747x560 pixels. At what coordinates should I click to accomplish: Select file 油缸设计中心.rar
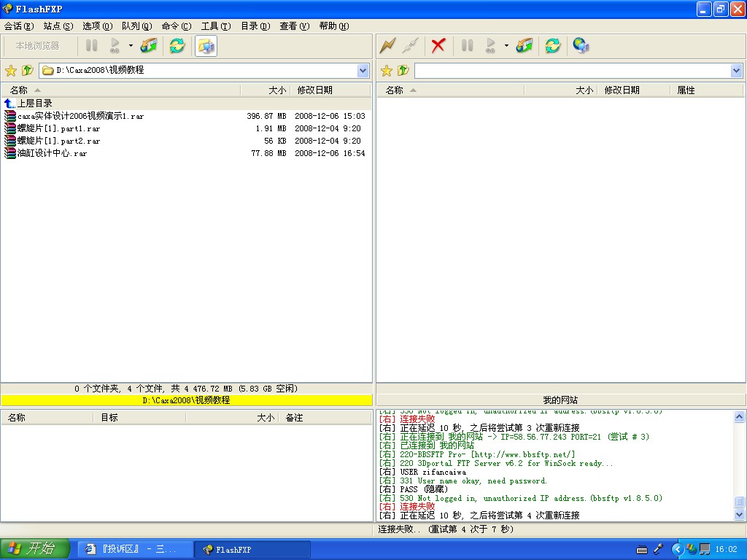click(x=186, y=153)
